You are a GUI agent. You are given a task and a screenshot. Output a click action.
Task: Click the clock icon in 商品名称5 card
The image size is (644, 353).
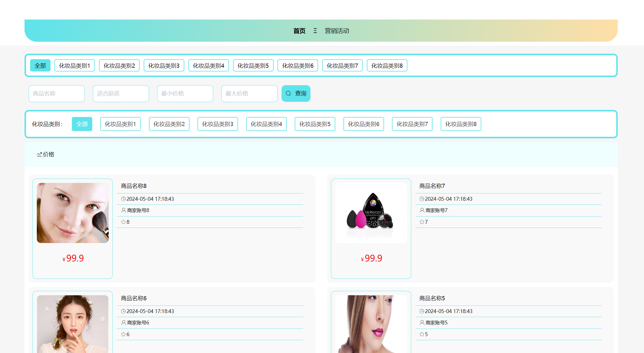(x=422, y=311)
